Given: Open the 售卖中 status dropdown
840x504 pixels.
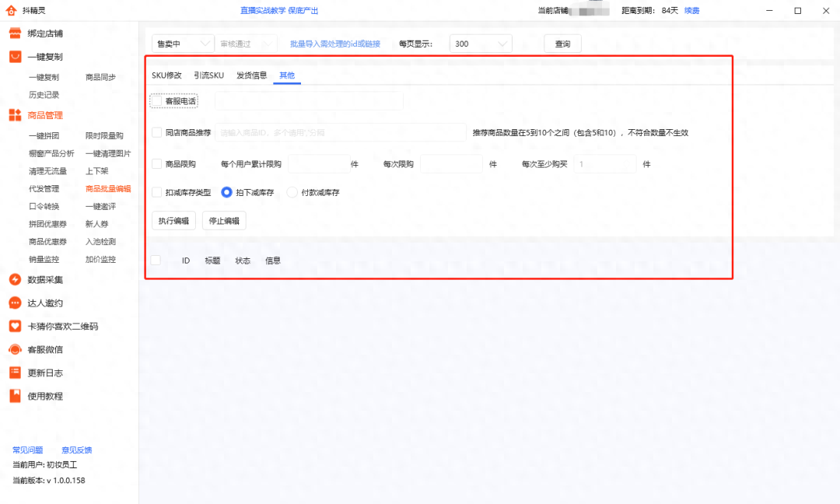Looking at the screenshot, I should point(183,44).
